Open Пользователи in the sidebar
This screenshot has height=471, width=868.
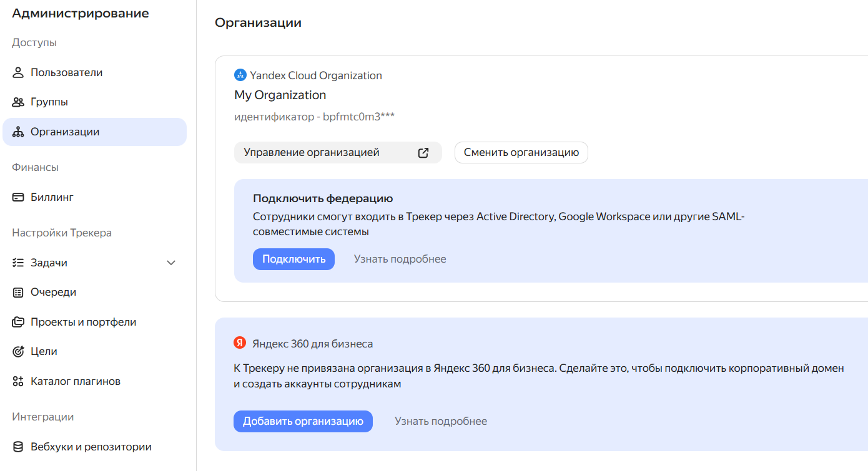95,72
